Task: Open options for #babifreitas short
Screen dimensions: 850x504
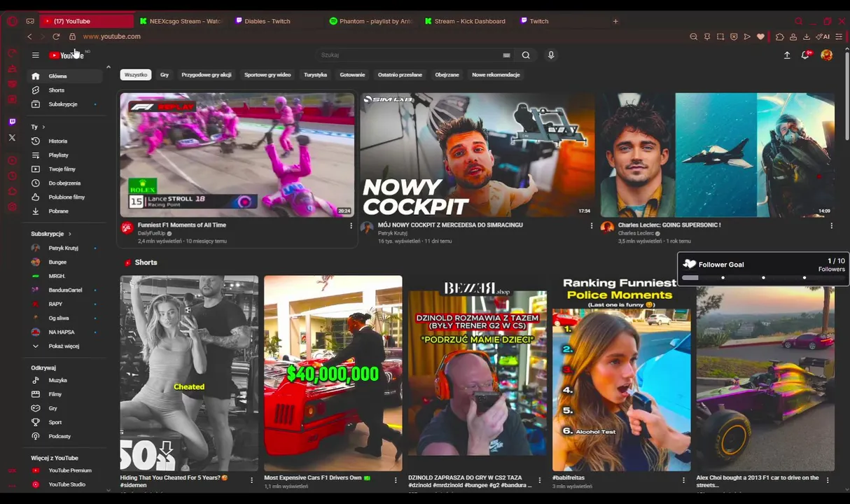Action: click(684, 480)
